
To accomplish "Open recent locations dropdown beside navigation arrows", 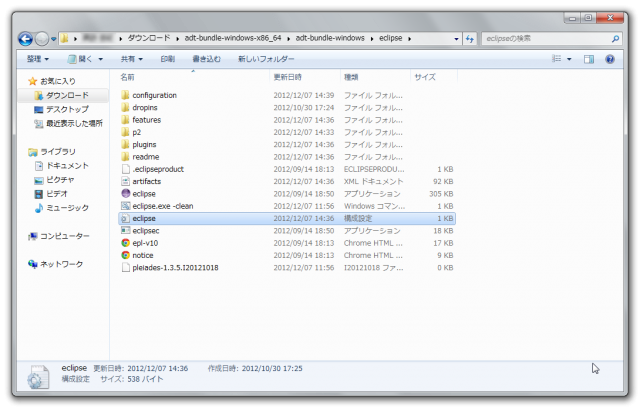I will coord(53,39).
